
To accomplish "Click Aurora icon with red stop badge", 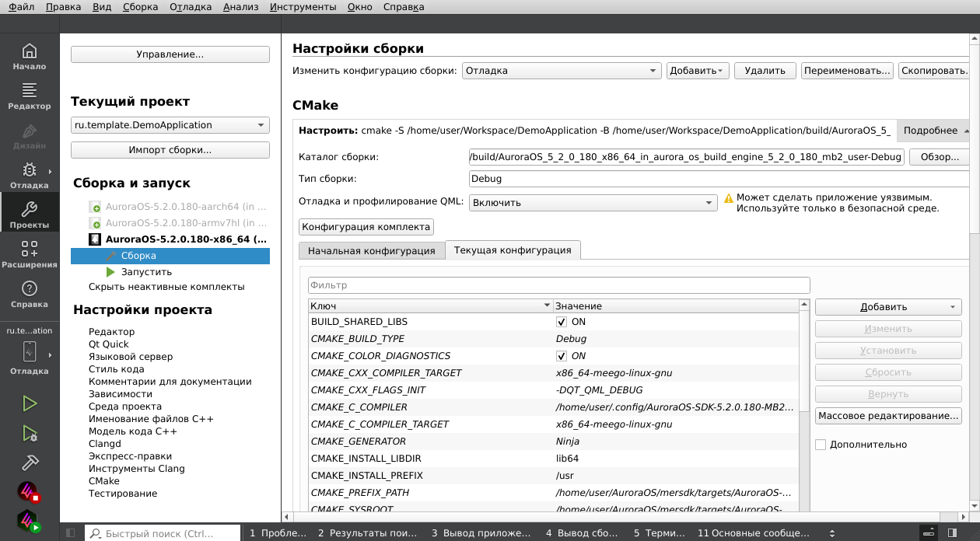I will pos(29,492).
